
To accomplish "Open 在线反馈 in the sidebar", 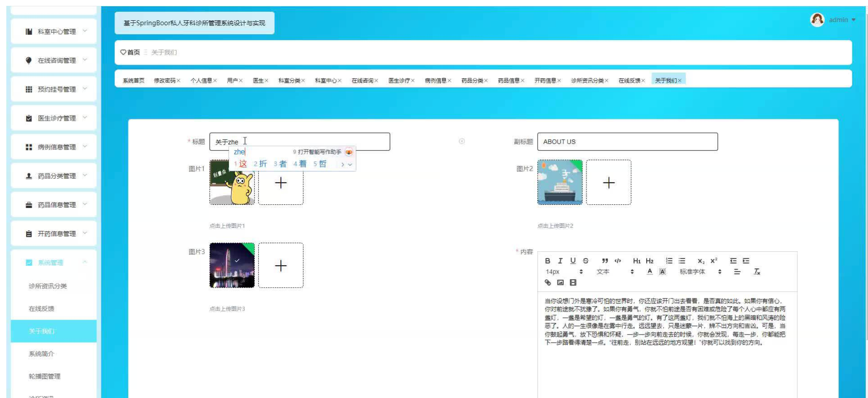I will coord(54,308).
